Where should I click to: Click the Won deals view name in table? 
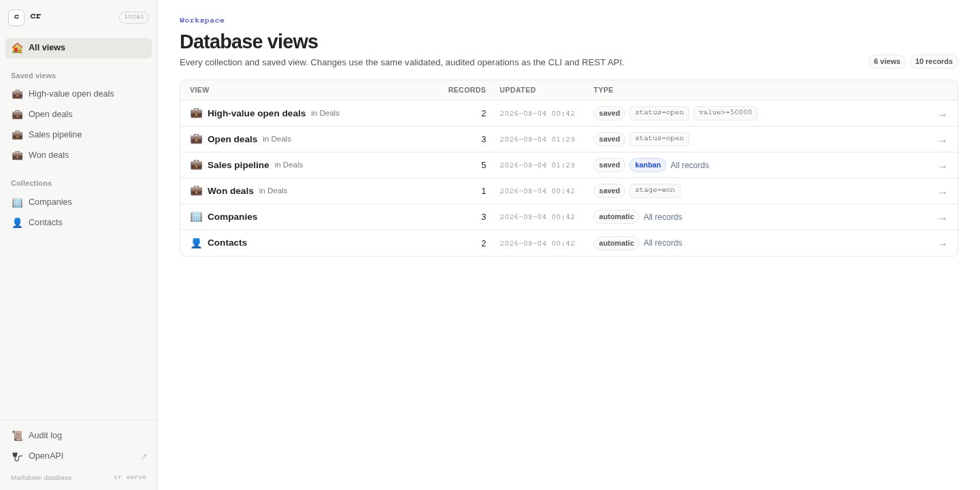(x=231, y=191)
